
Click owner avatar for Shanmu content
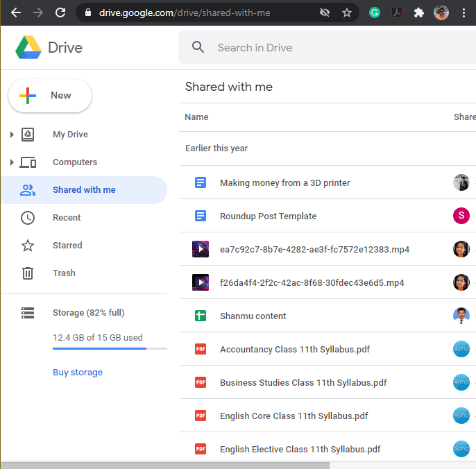(461, 316)
